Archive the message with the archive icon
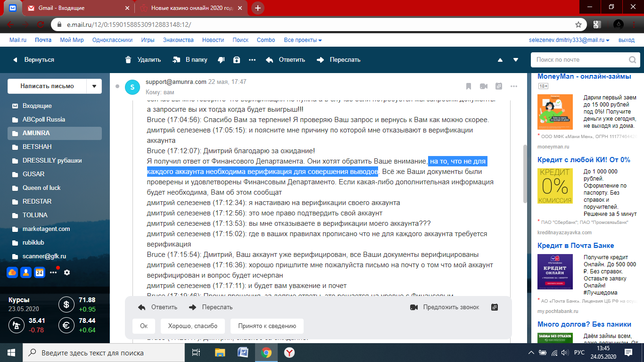The width and height of the screenshot is (644, 362). tap(237, 60)
